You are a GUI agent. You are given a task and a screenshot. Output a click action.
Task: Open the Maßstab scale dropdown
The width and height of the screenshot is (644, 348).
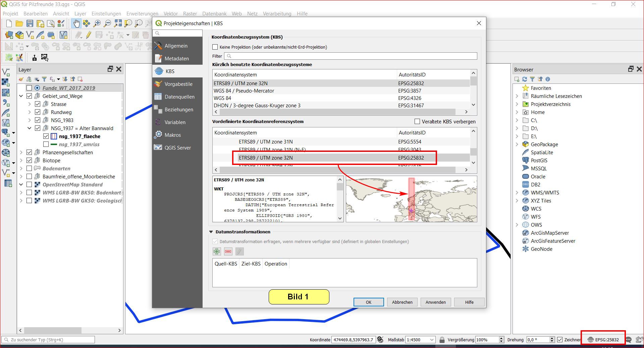[431, 340]
